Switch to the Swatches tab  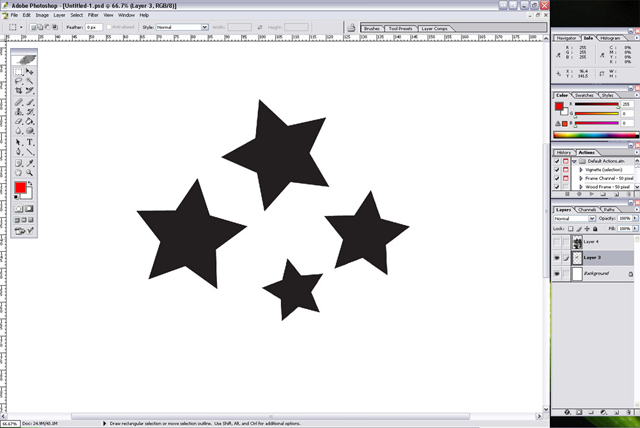click(584, 95)
